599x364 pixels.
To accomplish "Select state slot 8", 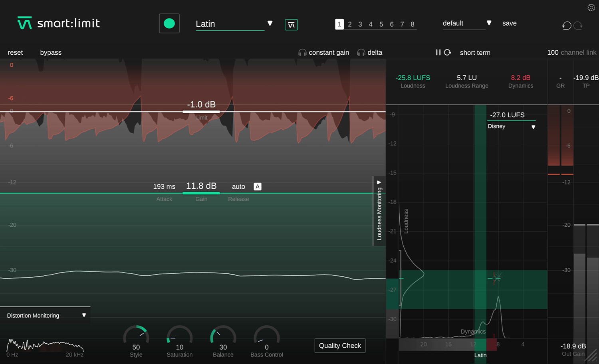I will point(413,24).
